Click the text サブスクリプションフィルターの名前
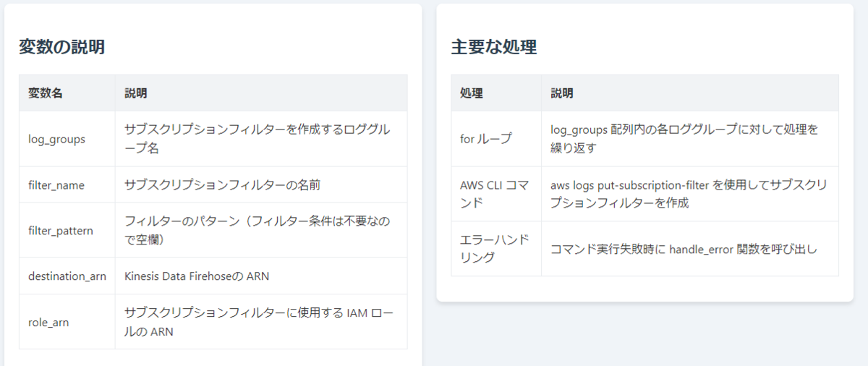 pos(222,185)
